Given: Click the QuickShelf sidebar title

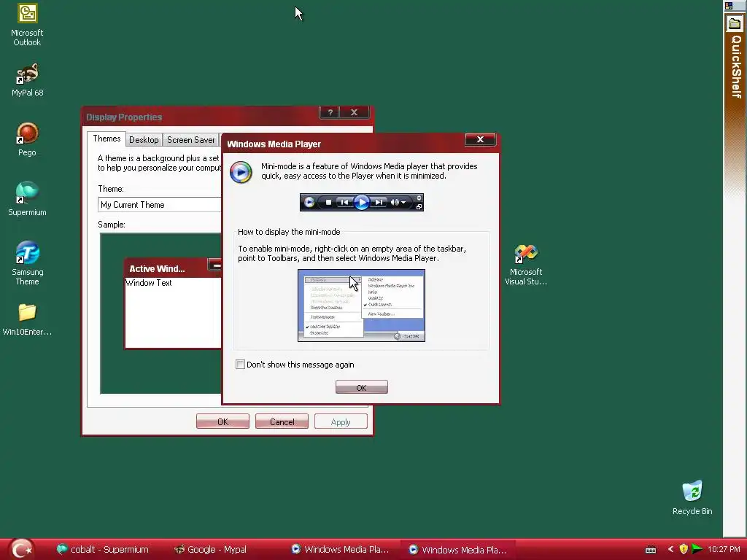Looking at the screenshot, I should 737,66.
